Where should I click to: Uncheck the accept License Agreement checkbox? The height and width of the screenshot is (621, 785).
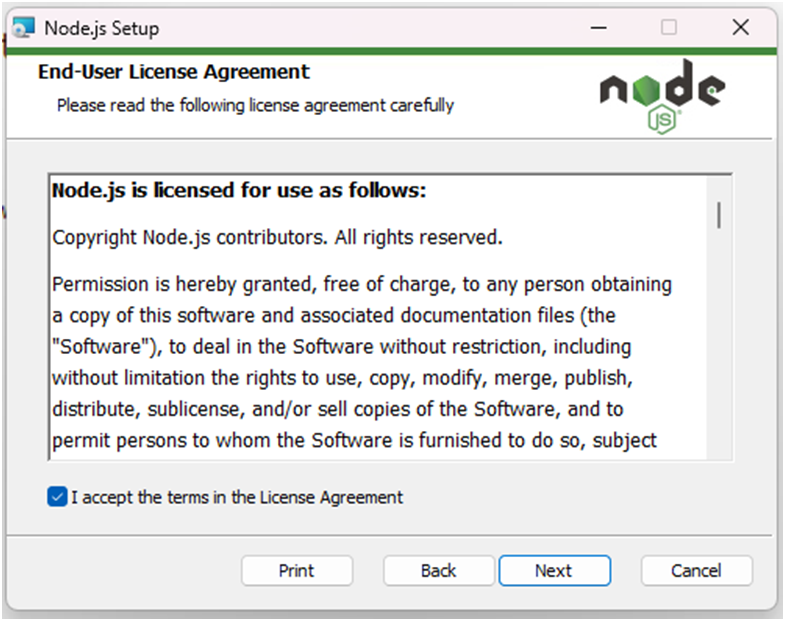click(57, 497)
